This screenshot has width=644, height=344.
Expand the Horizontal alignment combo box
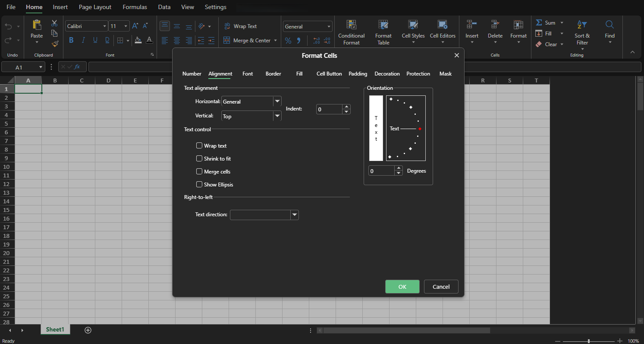277,101
